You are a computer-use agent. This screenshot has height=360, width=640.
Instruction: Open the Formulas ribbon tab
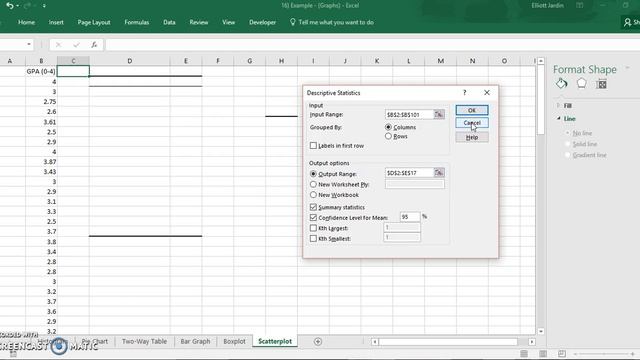[x=137, y=22]
